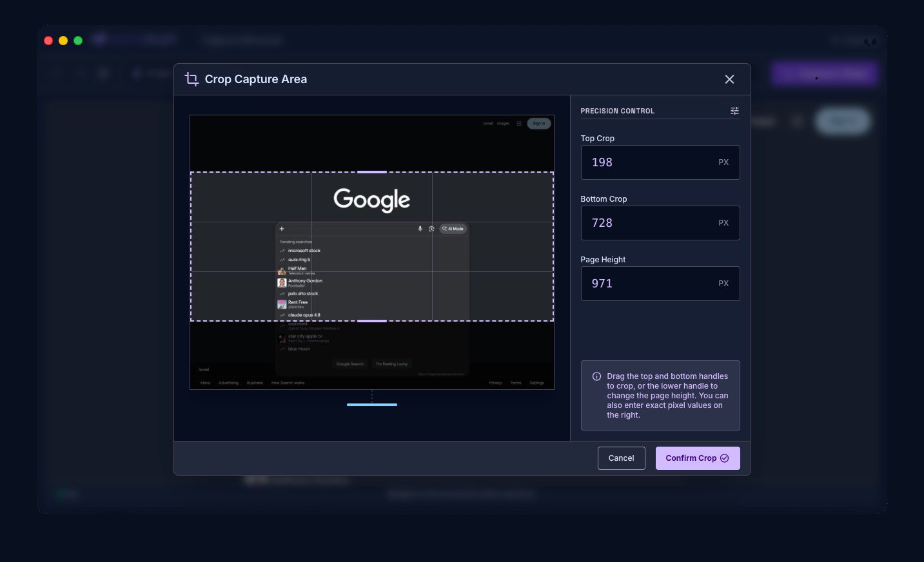The width and height of the screenshot is (924, 562).
Task: Focus the Page Height value field
Action: pyautogui.click(x=660, y=284)
